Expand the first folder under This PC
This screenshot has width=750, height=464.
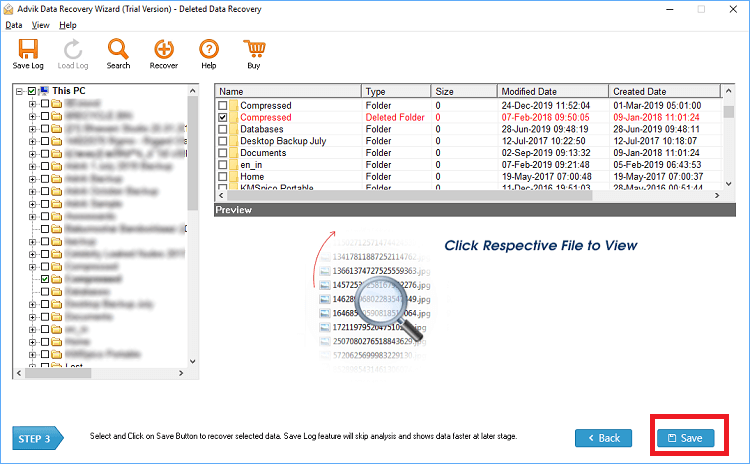pos(32,103)
